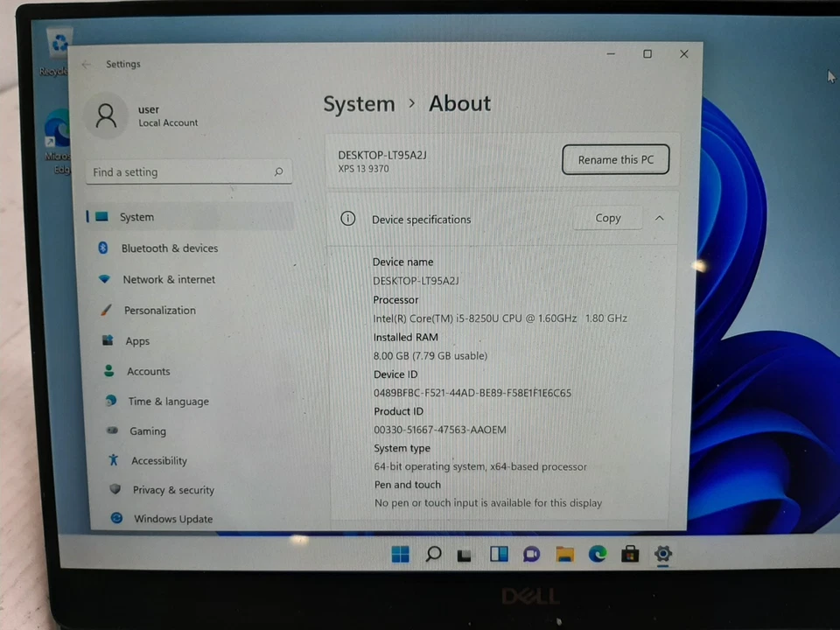Click the info icon beside Device specifications
Screen dimensions: 840x630
point(347,219)
